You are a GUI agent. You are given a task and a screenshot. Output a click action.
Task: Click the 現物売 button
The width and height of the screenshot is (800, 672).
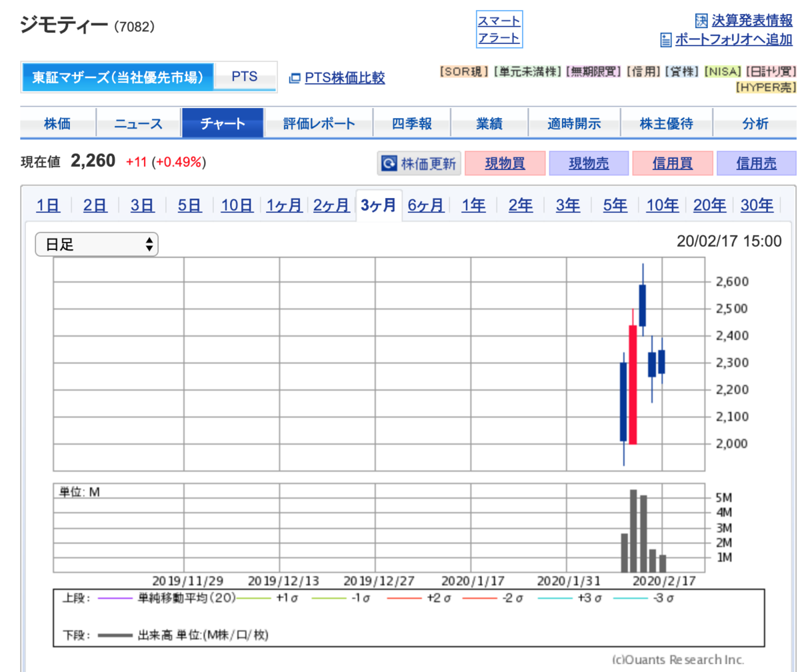589,163
